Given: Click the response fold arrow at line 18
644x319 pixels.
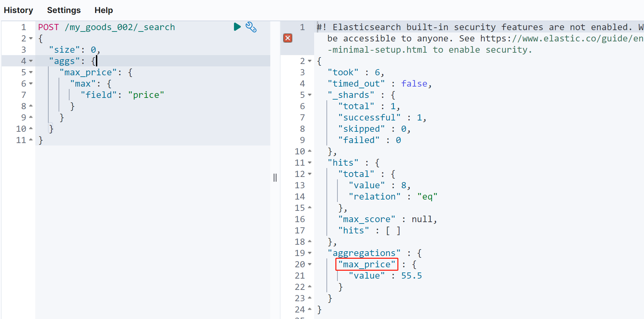Looking at the screenshot, I should click(310, 242).
